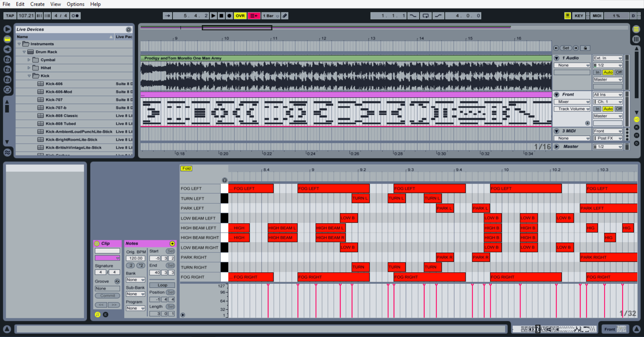Set 1 Audio track monitor to In
Screen dimensions: 644x337
pyautogui.click(x=597, y=72)
